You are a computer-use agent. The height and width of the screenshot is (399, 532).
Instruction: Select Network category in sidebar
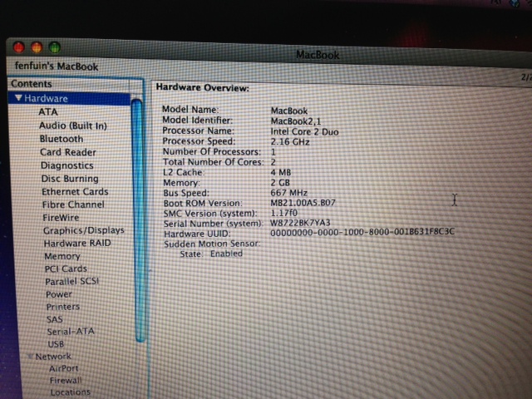pyautogui.click(x=53, y=357)
